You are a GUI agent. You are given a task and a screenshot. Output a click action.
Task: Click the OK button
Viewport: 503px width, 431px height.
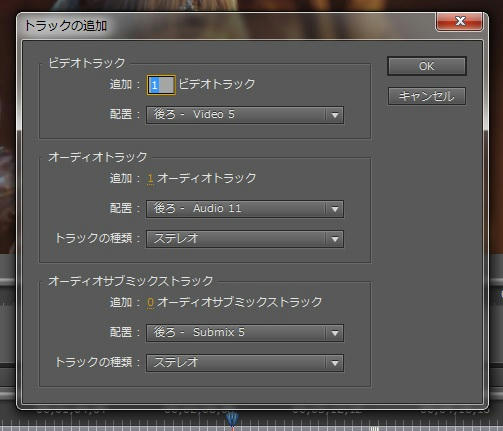click(427, 66)
